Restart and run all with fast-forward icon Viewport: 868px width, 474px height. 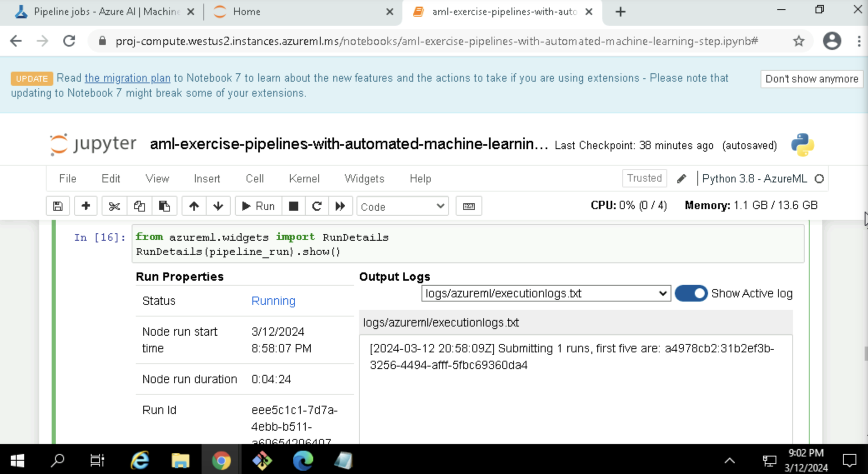point(340,206)
